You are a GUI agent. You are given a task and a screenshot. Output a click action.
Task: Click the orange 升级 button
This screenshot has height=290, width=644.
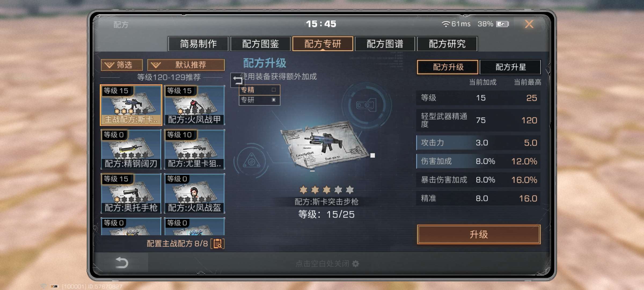click(479, 234)
